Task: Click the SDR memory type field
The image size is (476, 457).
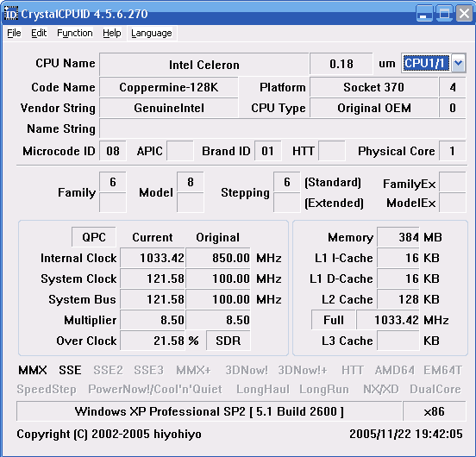Action: pyautogui.click(x=229, y=341)
